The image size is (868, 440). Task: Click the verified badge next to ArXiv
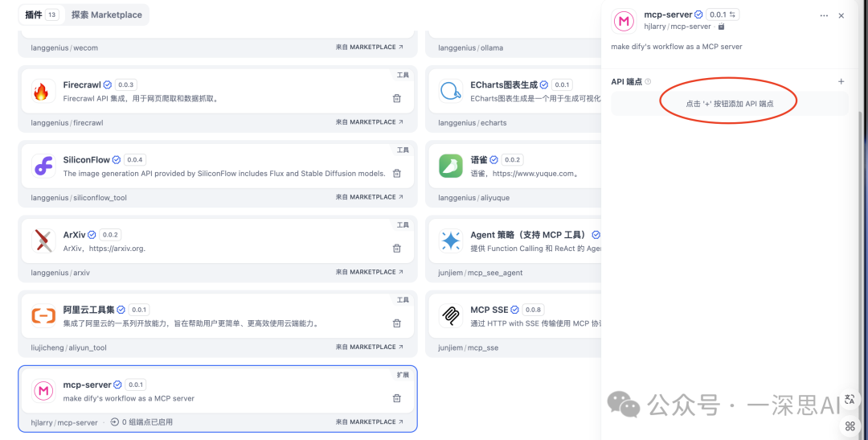[x=92, y=235]
